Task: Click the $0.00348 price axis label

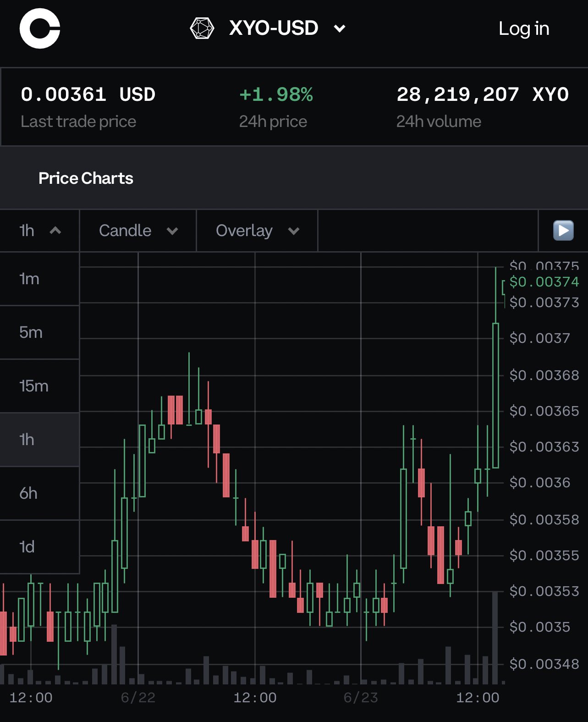Action: click(x=544, y=664)
